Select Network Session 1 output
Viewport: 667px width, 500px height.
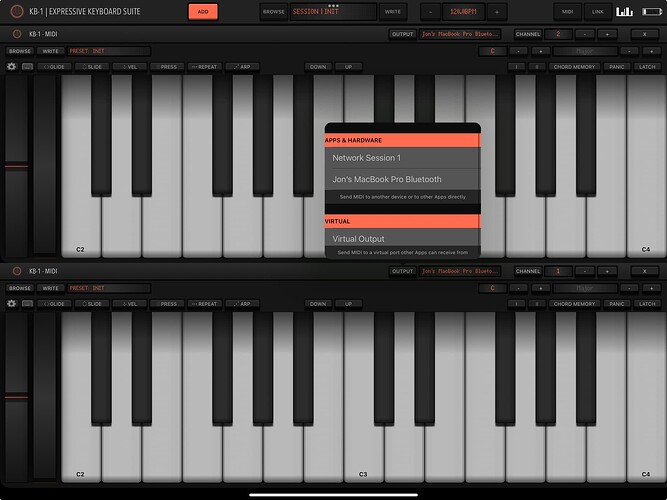[402, 158]
